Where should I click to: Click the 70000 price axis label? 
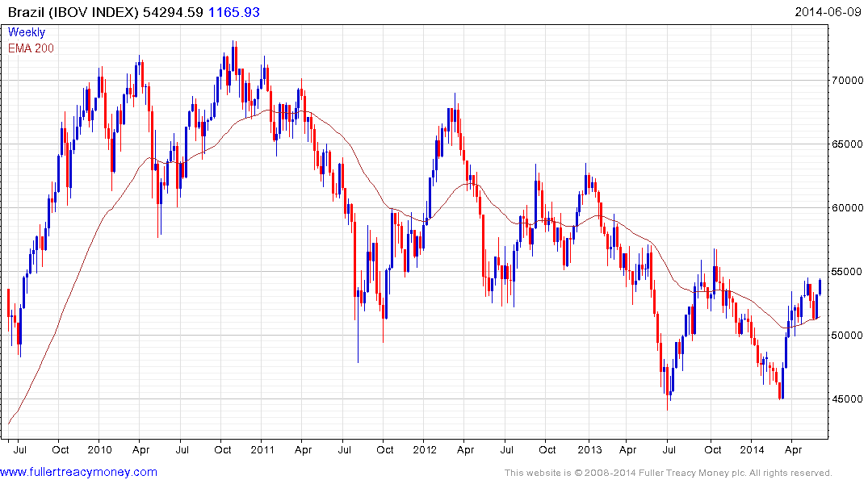click(848, 80)
